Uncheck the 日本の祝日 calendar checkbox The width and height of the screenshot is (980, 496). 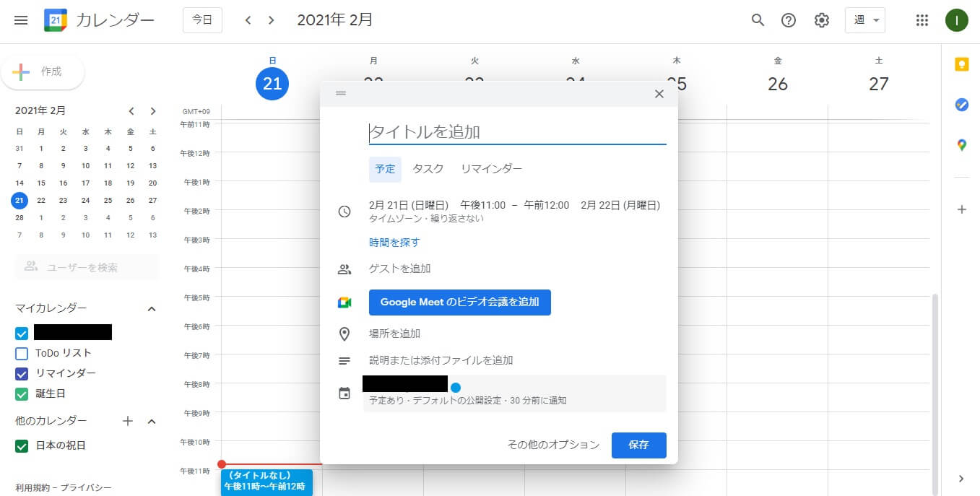click(x=22, y=446)
